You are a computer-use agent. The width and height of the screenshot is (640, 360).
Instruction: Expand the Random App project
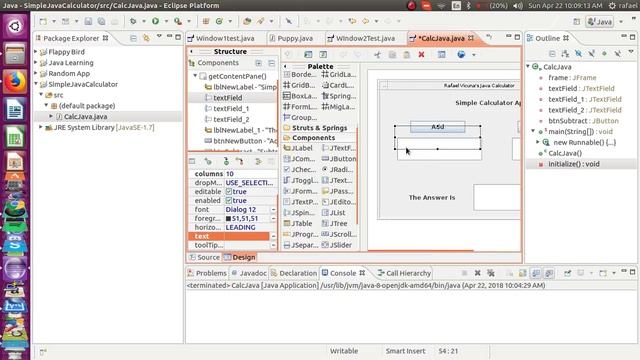36,73
